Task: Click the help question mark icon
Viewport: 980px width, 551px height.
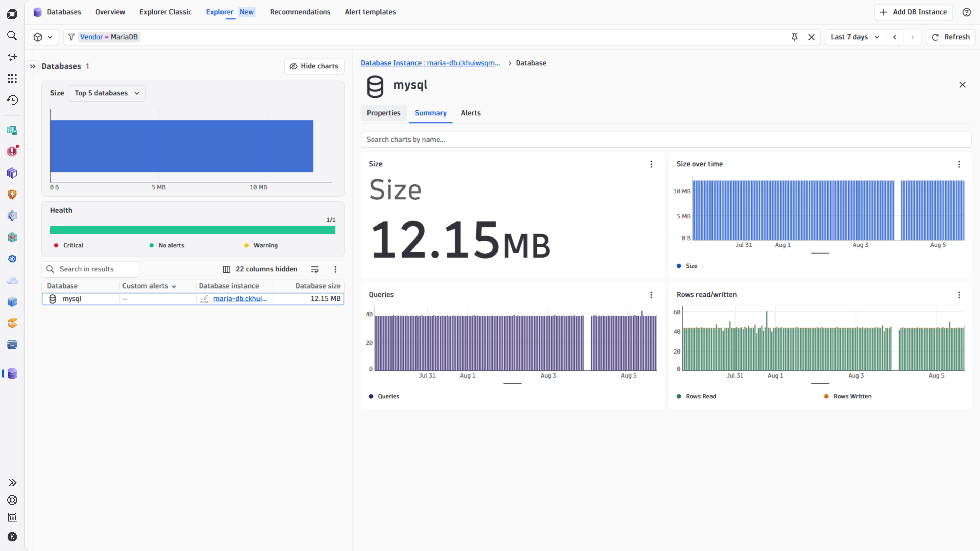Action: (x=967, y=12)
